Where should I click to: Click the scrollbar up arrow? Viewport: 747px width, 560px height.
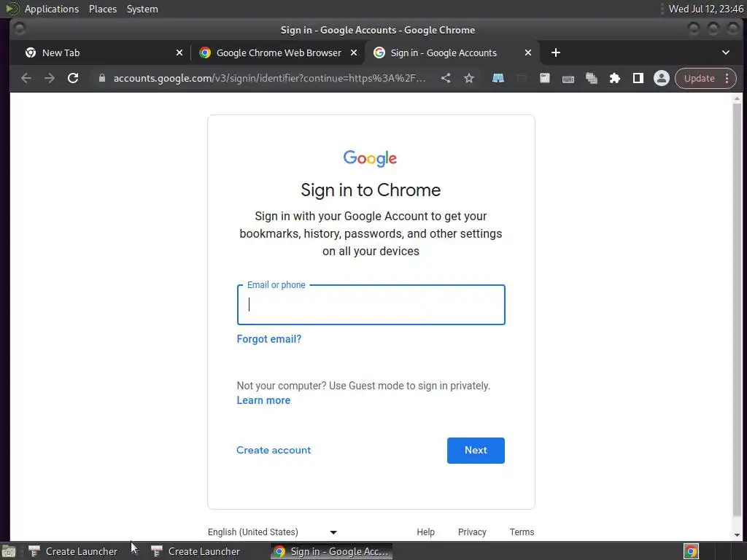(737, 98)
